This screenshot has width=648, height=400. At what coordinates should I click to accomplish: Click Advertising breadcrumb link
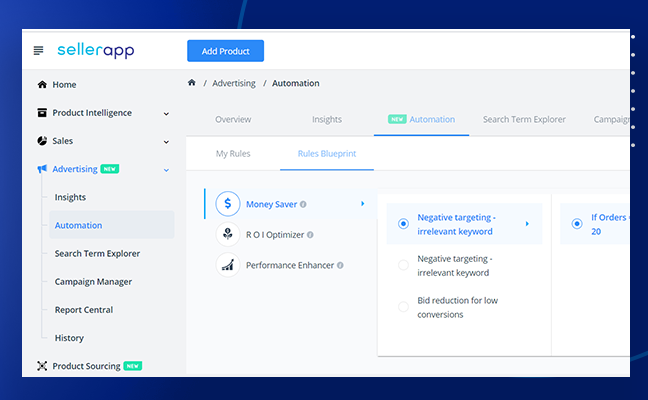(233, 83)
